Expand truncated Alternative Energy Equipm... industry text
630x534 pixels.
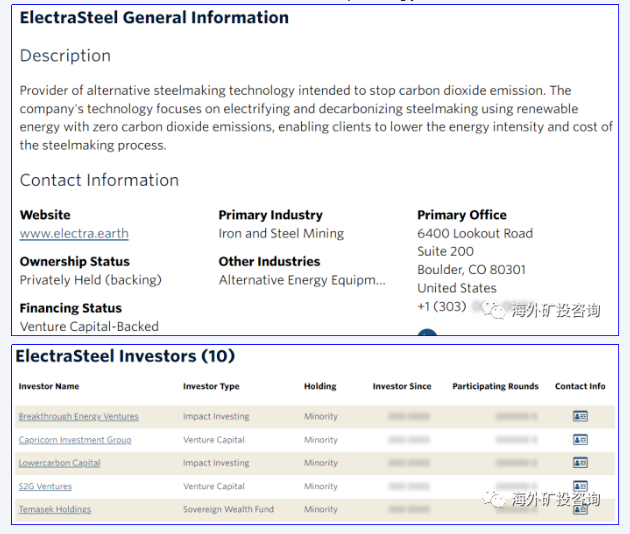(x=301, y=280)
